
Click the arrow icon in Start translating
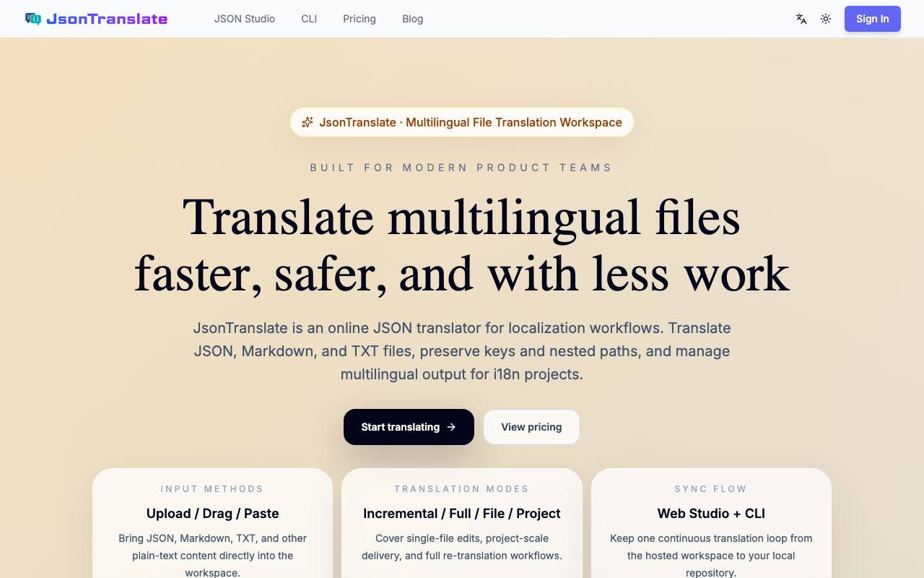[451, 427]
